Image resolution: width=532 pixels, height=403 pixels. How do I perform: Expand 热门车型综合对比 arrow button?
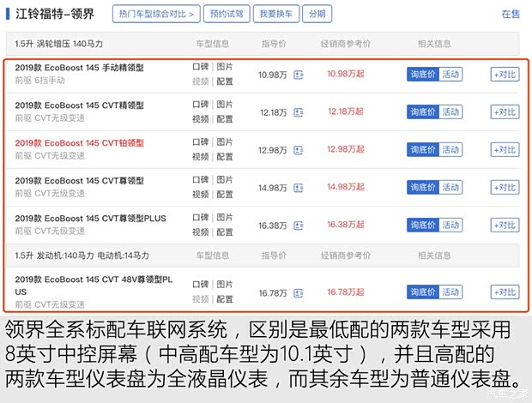coord(158,14)
